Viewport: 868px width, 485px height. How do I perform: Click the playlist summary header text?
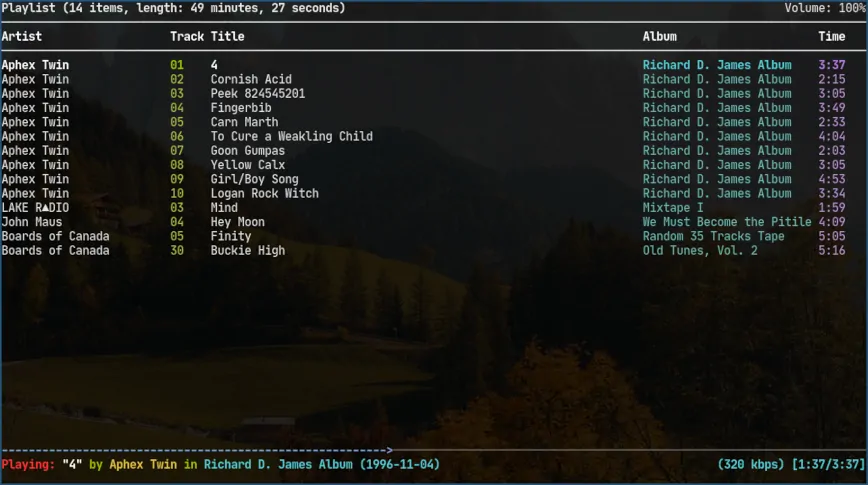click(x=173, y=8)
